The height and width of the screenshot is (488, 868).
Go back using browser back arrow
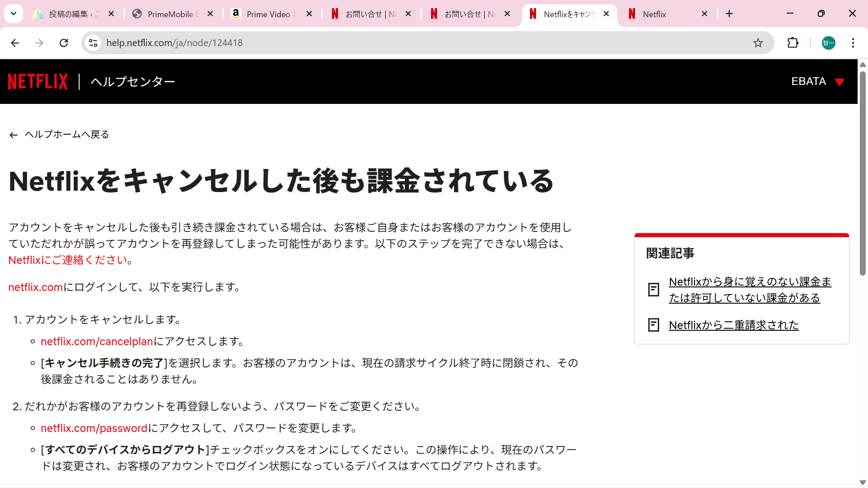(15, 43)
